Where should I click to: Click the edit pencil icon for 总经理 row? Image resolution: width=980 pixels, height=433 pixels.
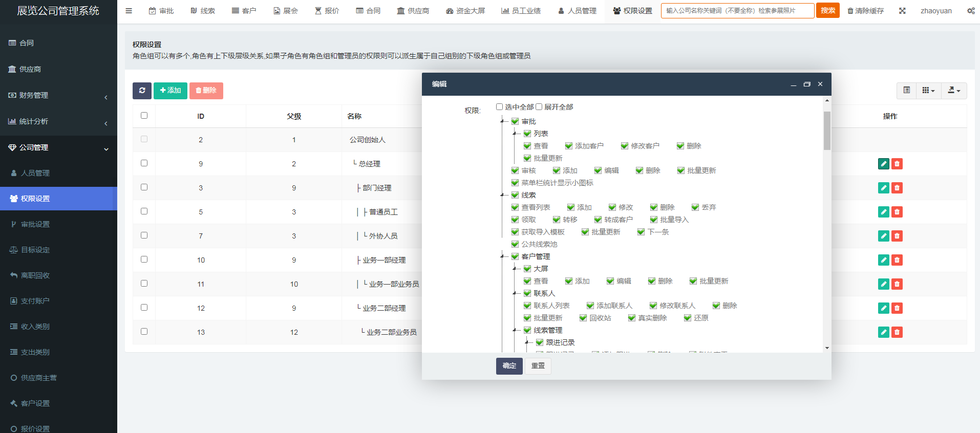tap(883, 164)
